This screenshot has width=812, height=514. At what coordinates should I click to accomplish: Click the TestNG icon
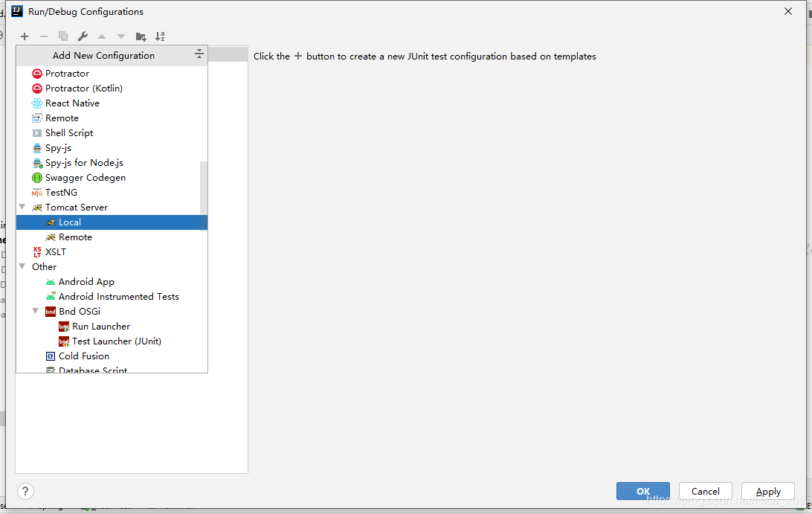(36, 193)
